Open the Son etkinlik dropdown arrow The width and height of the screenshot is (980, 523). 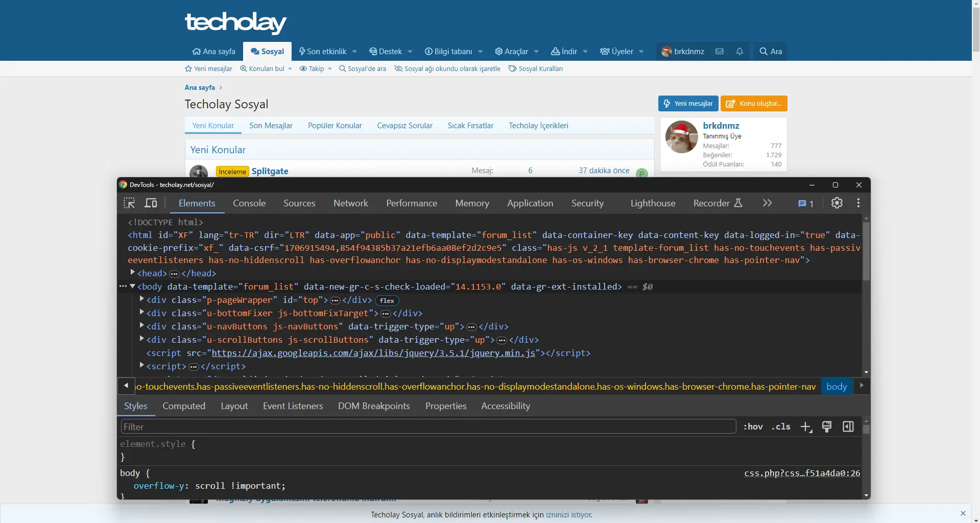354,52
